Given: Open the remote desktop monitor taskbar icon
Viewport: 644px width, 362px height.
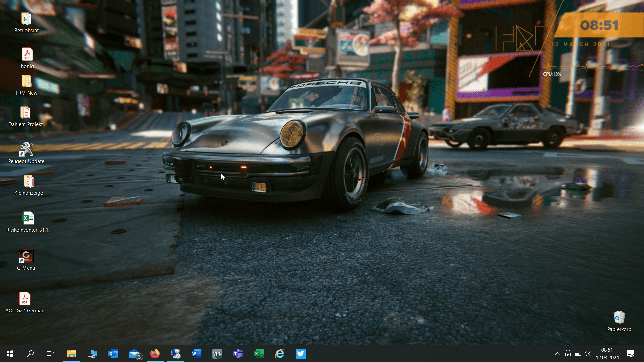Looking at the screenshot, I should pos(176,354).
